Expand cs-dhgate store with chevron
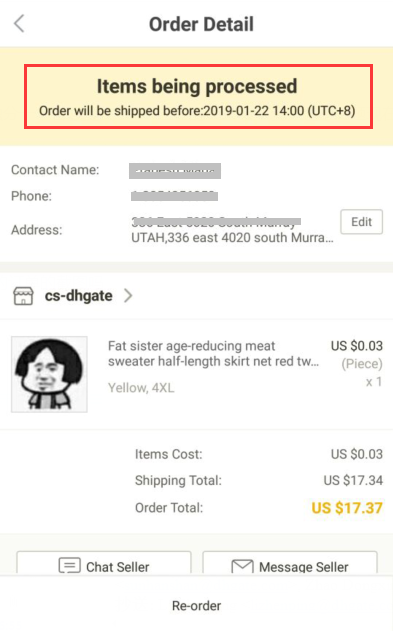The width and height of the screenshot is (393, 631). point(128,295)
